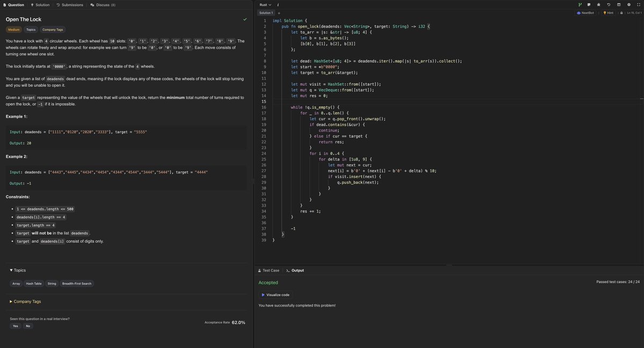Click the Company Tags pill
This screenshot has width=644, height=348.
tap(53, 30)
